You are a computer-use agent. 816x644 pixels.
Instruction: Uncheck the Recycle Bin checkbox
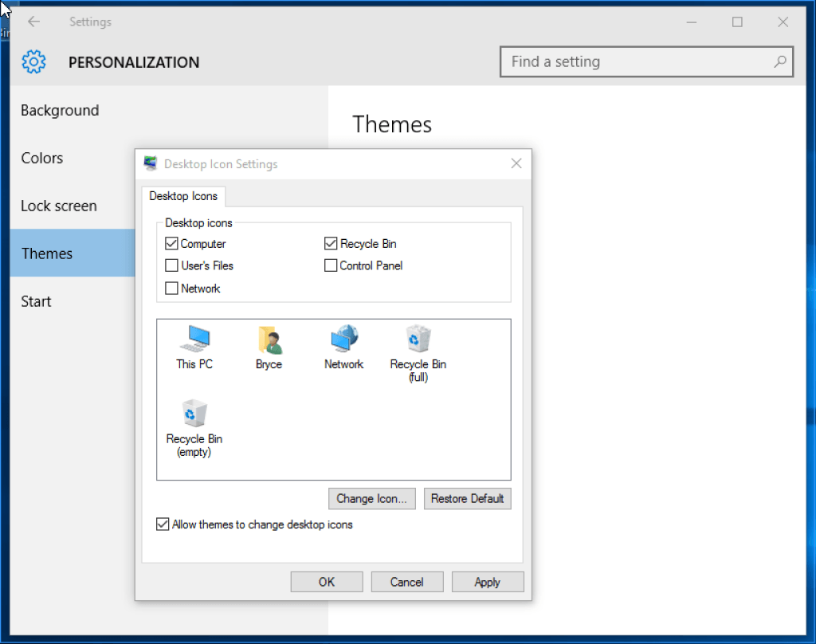coord(331,244)
